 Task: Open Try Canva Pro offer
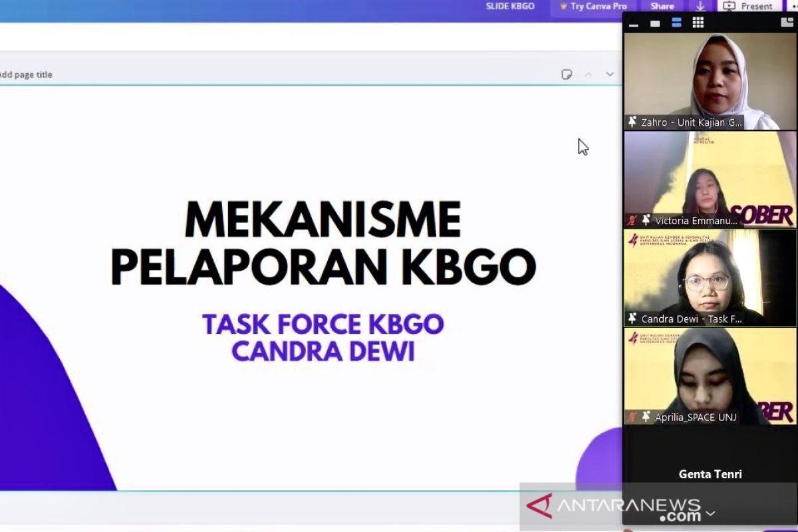pos(593,7)
